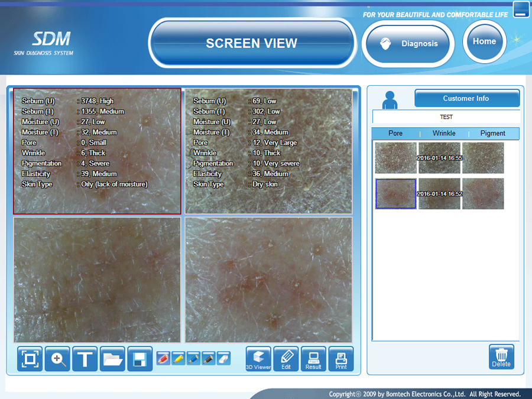Save the image with the floppy disk icon
Screen dimensions: 532x399
[140, 359]
